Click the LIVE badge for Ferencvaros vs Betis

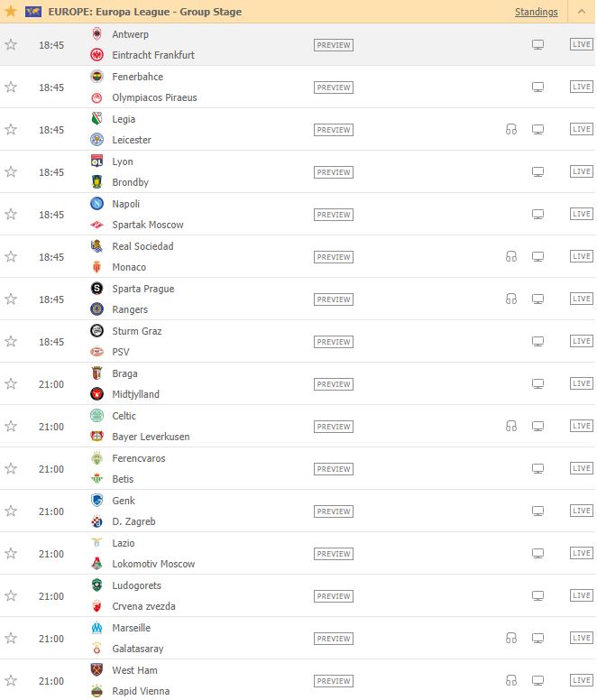pyautogui.click(x=582, y=469)
